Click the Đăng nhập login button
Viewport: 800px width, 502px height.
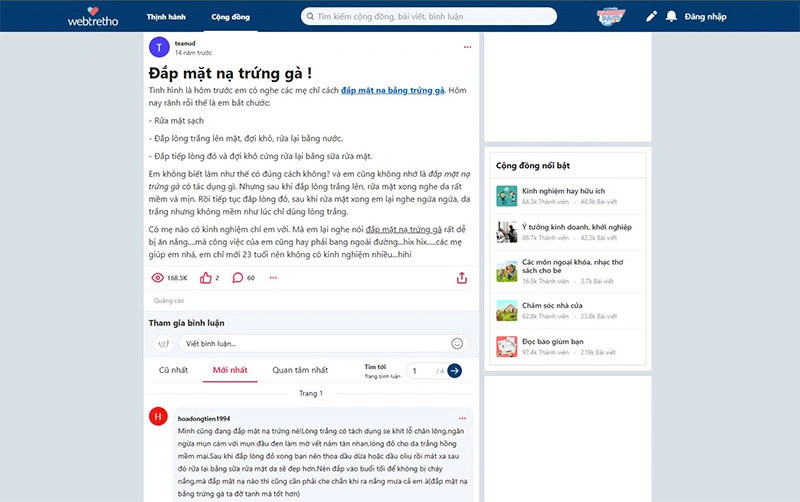click(705, 17)
